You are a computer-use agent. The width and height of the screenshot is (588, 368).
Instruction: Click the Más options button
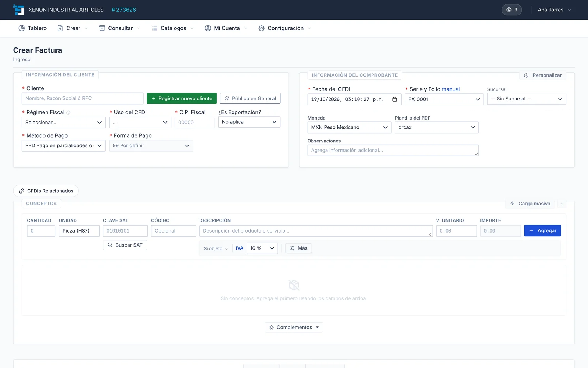[x=299, y=248]
